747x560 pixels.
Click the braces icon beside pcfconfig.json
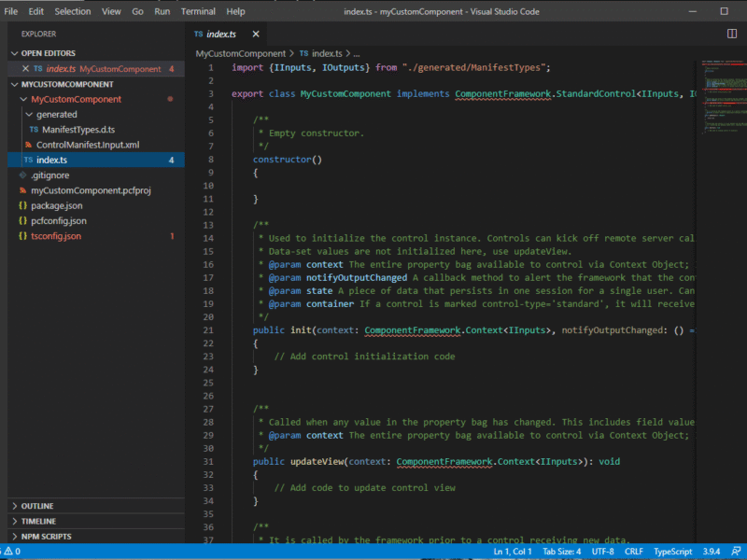(22, 221)
